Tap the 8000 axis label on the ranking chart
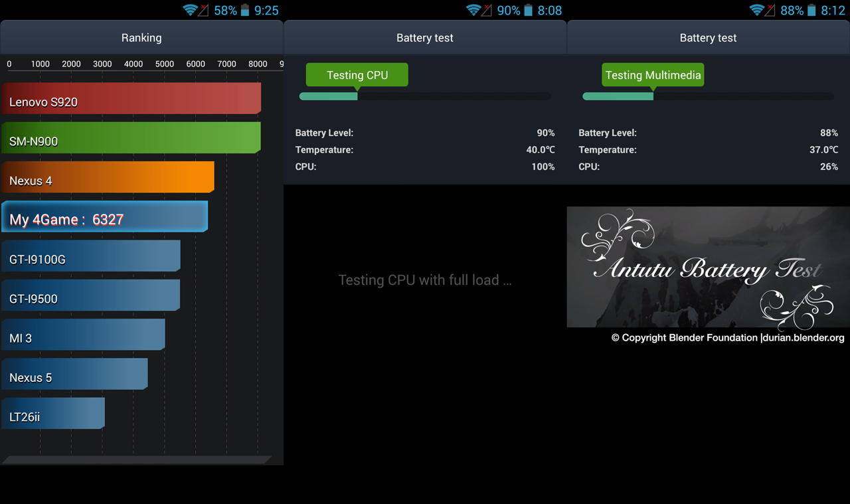 (x=258, y=64)
